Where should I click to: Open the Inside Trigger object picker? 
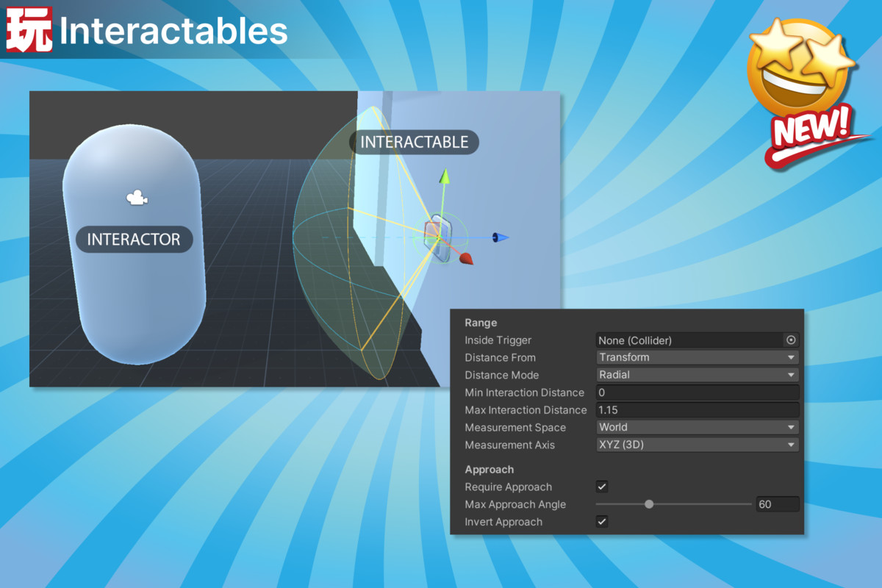791,340
